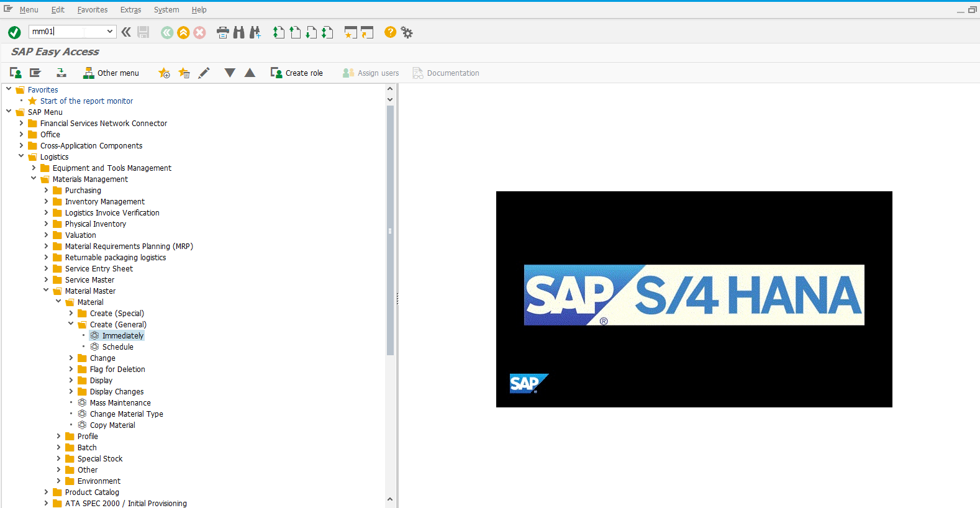Click the Save diskette icon
The height and width of the screenshot is (508, 980).
(x=143, y=32)
